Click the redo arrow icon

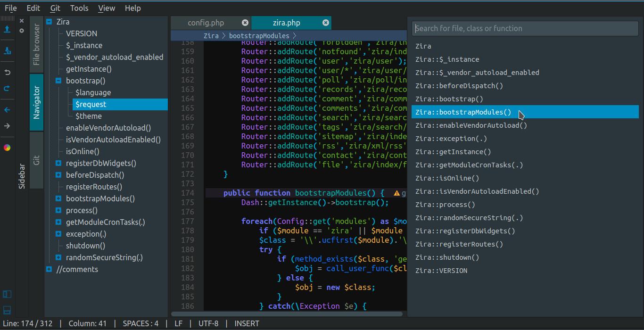7,89
